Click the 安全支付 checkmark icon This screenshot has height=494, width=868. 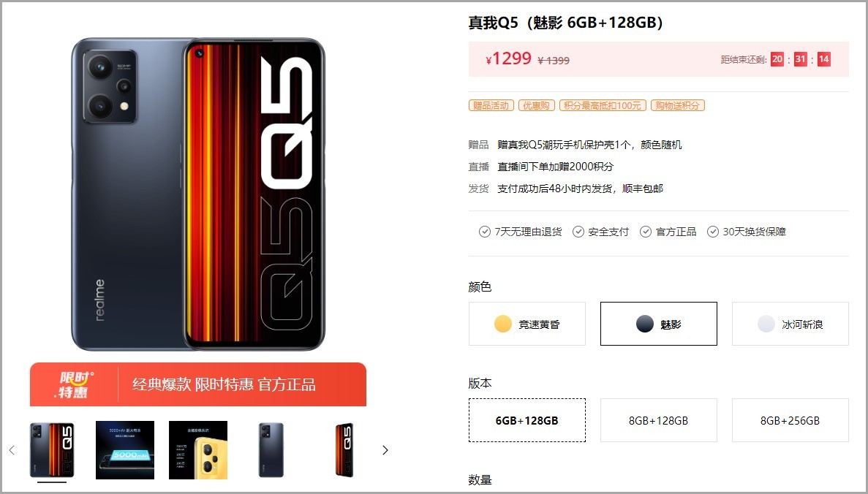coord(578,232)
